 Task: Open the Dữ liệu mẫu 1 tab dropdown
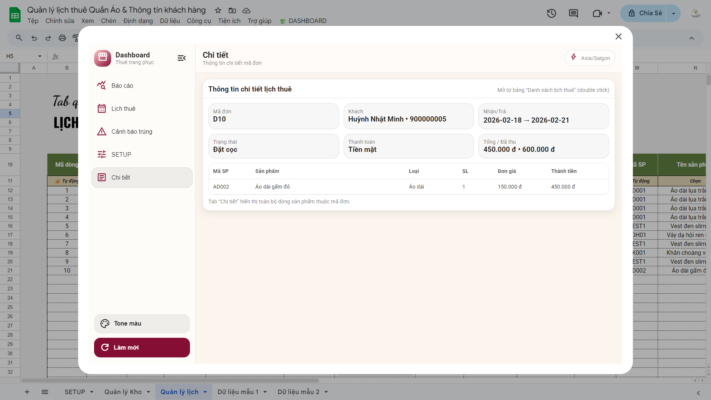pos(264,392)
